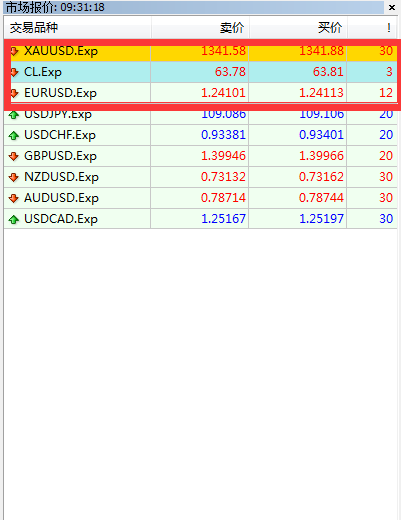Click the green up arrow beside USDCAD.Exp
The image size is (401, 520).
14,219
